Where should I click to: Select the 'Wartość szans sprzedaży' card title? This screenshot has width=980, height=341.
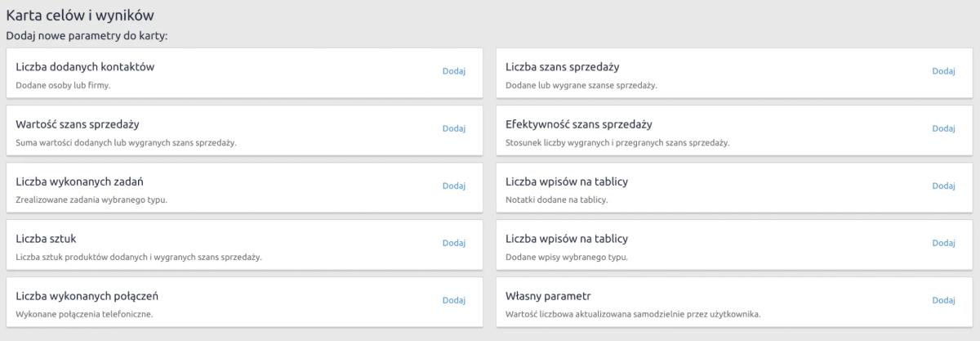pos(78,124)
